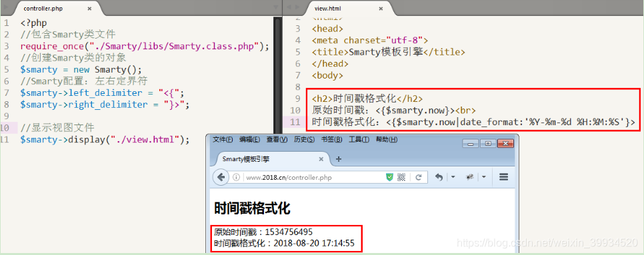Viewport: 644px width, 255px height.
Task: Open the site information icon in address bar
Action: (236, 178)
